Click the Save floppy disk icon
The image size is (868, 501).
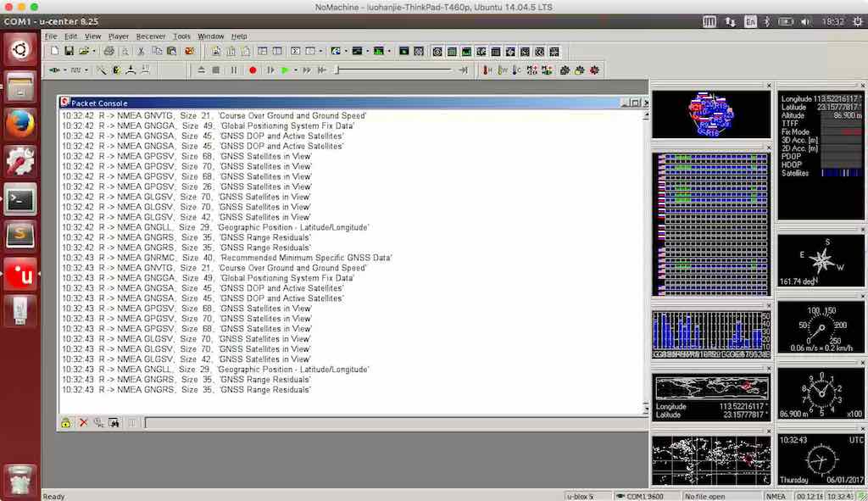pyautogui.click(x=69, y=52)
